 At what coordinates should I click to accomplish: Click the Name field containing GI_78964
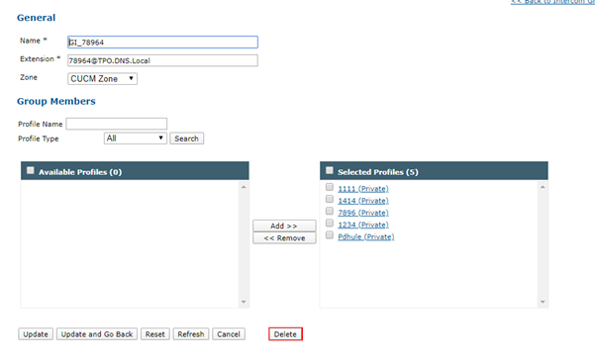pos(162,43)
